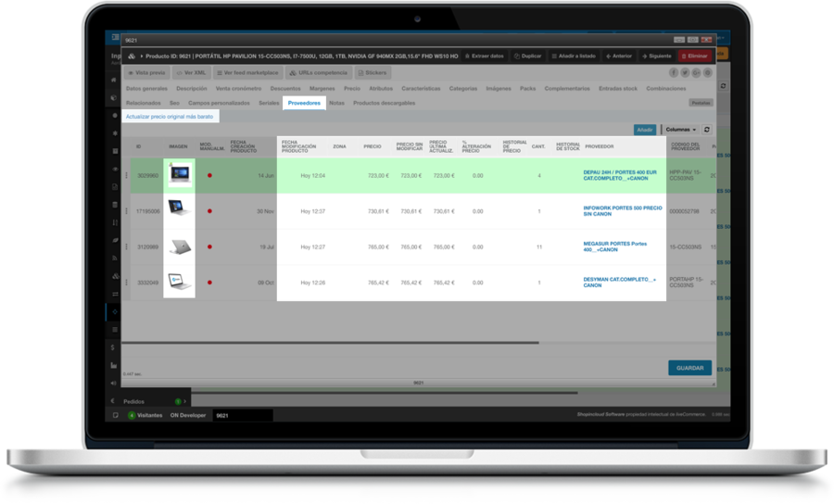The height and width of the screenshot is (504, 834).
Task: Open Entradas stock tab
Action: [x=618, y=89]
